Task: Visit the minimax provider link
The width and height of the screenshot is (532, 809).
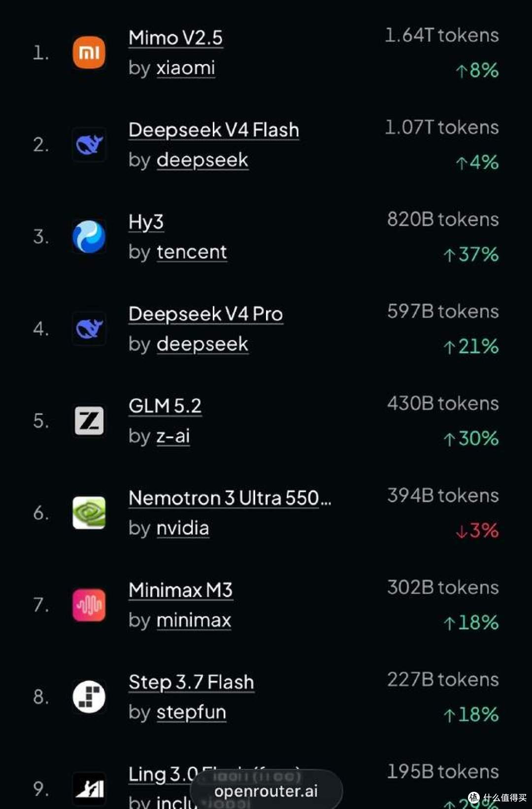Action: click(x=194, y=620)
